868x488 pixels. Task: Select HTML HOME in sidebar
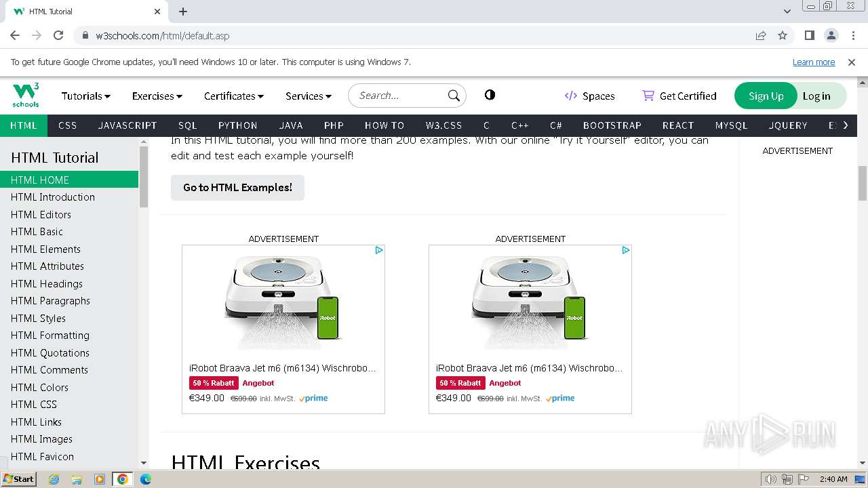[x=69, y=180]
